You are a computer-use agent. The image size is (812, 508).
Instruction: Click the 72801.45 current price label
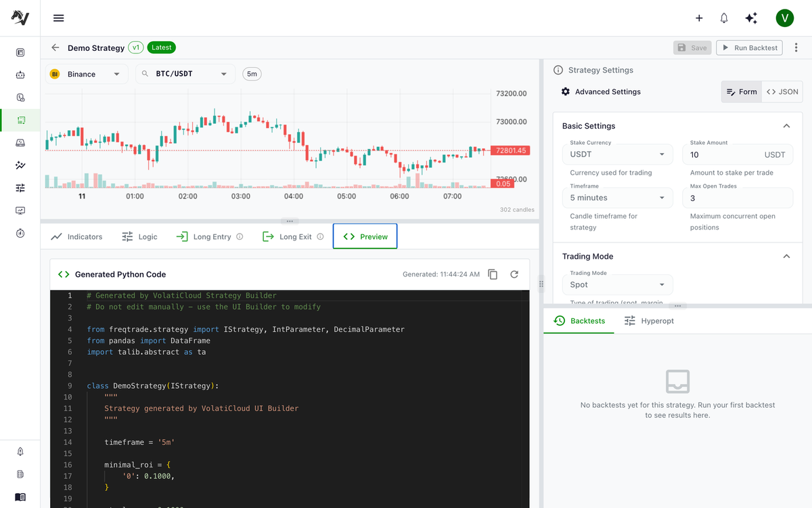click(511, 150)
